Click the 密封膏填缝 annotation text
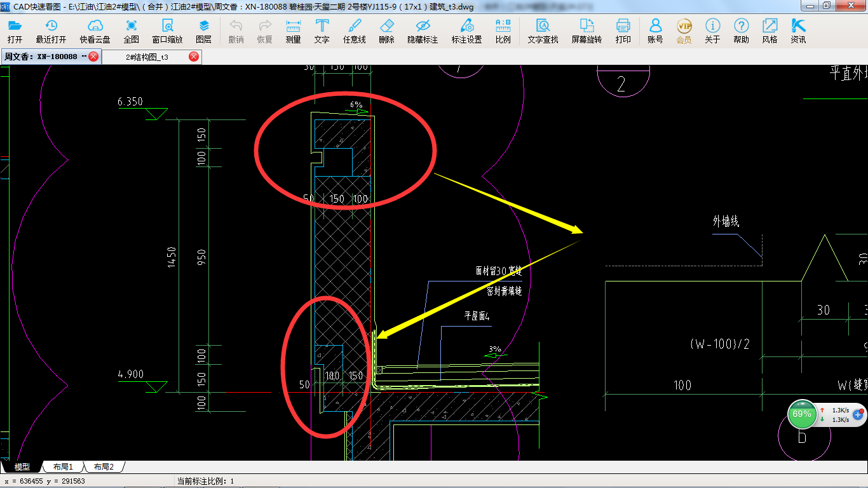The width and height of the screenshot is (868, 488). coord(504,291)
